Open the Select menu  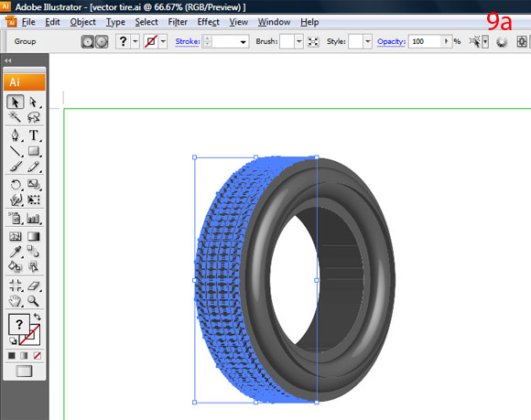pos(146,22)
